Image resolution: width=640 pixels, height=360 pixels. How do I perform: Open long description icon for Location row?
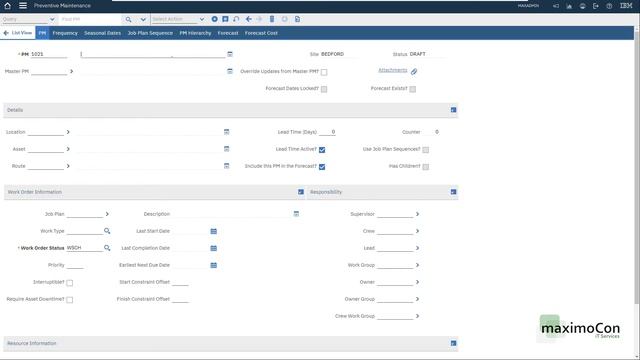[227, 132]
